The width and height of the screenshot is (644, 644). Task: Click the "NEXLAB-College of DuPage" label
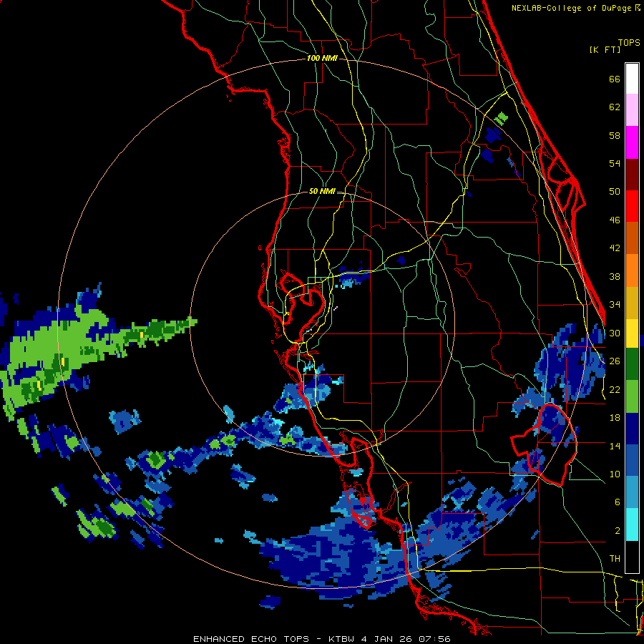click(572, 8)
